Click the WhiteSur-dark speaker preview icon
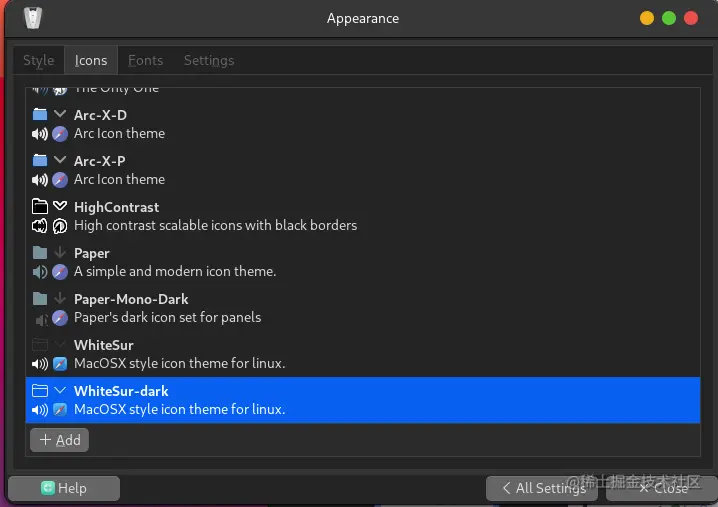This screenshot has width=718, height=507. click(40, 410)
